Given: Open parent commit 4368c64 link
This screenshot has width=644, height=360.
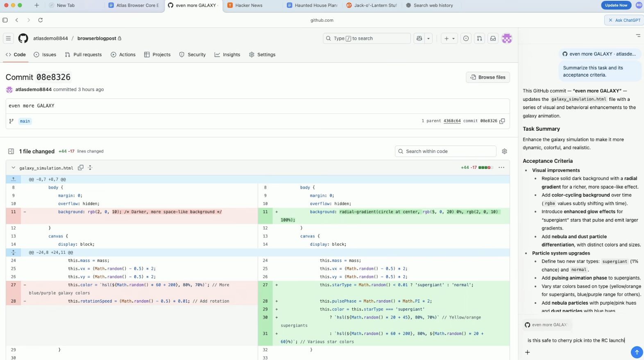Looking at the screenshot, I should coord(452,121).
